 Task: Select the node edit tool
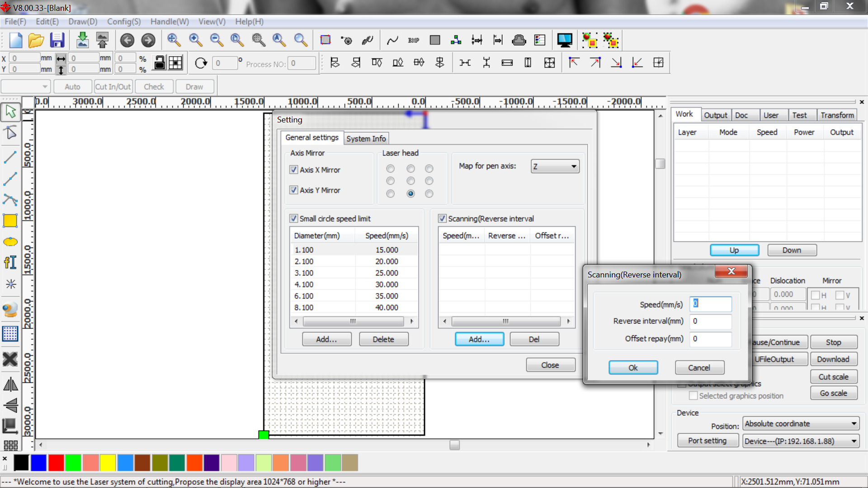(x=10, y=133)
